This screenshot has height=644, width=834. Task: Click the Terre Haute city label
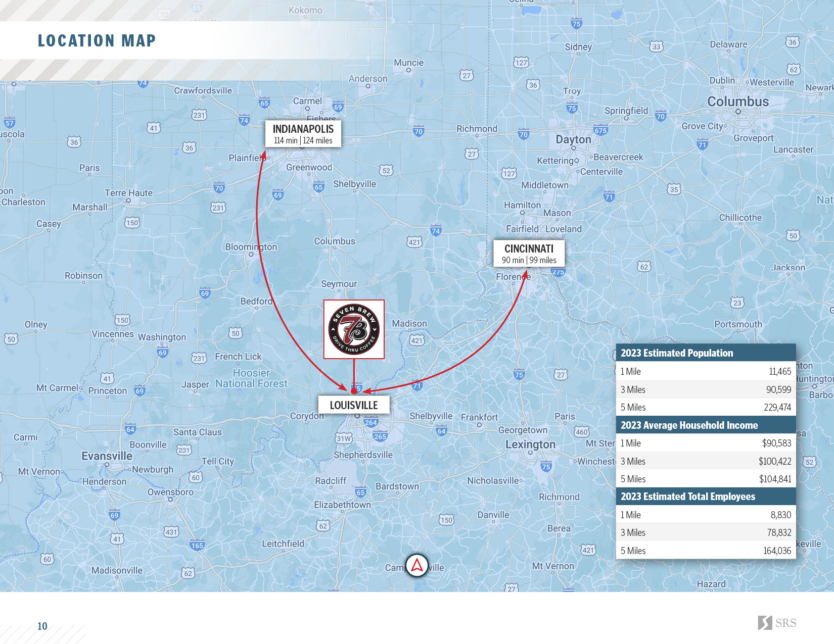click(x=128, y=193)
